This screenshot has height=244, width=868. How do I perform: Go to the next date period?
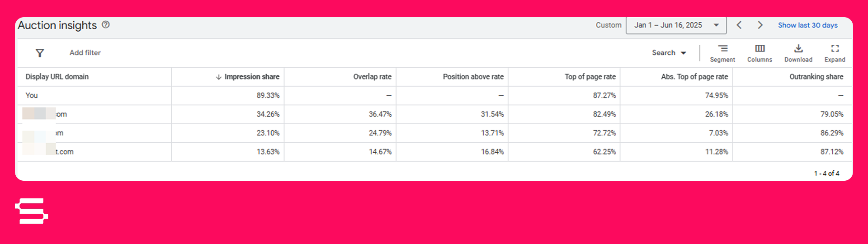(x=760, y=25)
